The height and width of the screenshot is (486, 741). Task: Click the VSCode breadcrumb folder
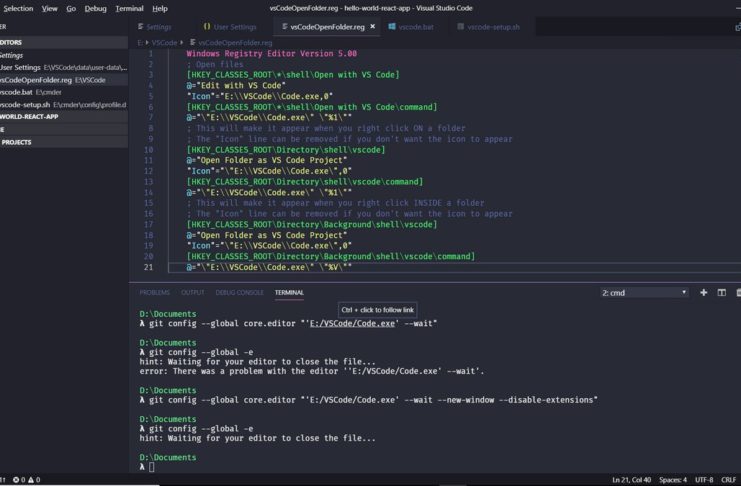(x=164, y=43)
